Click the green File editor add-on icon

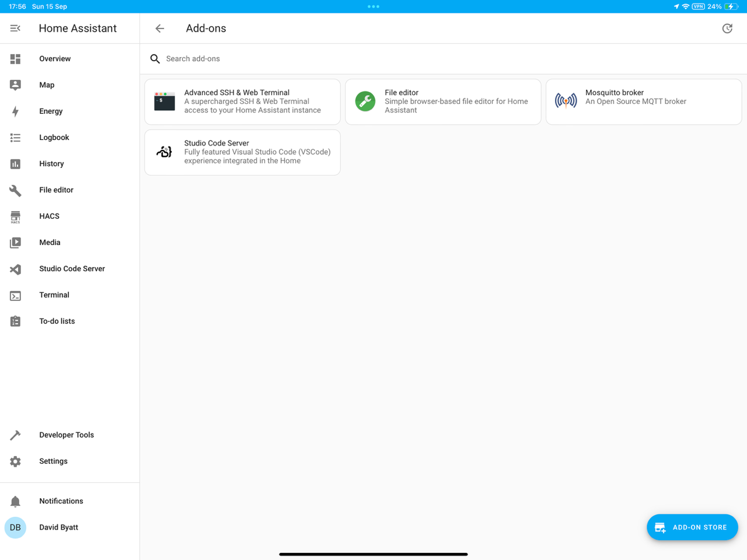tap(365, 101)
